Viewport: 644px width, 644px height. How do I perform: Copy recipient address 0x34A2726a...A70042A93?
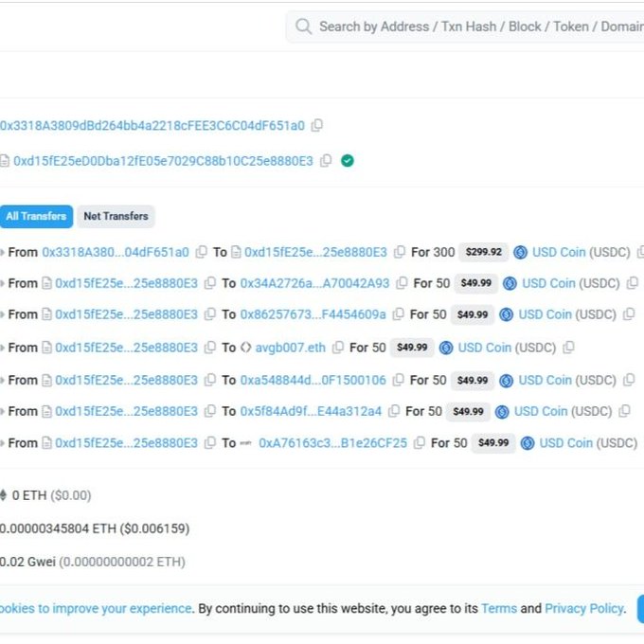[x=402, y=283]
